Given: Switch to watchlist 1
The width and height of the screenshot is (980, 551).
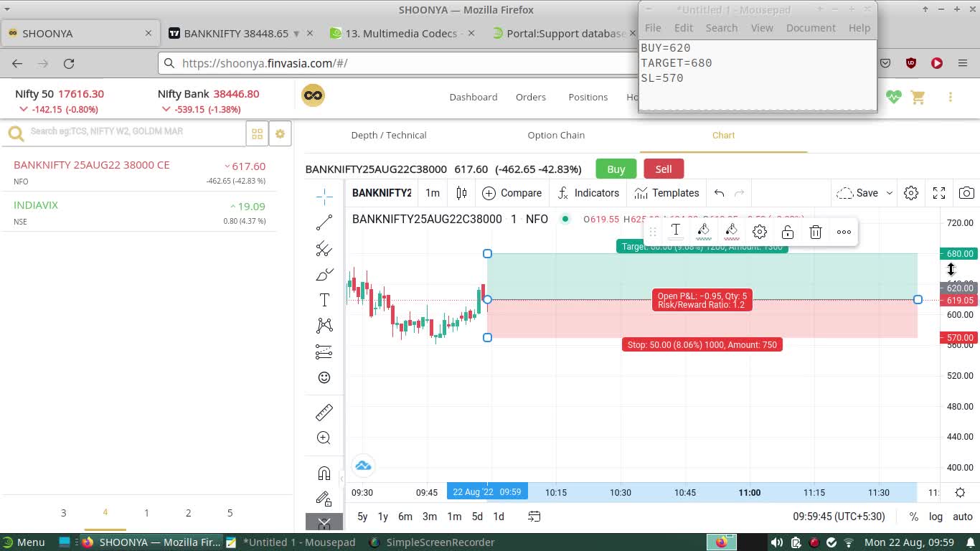Looking at the screenshot, I should 146,513.
